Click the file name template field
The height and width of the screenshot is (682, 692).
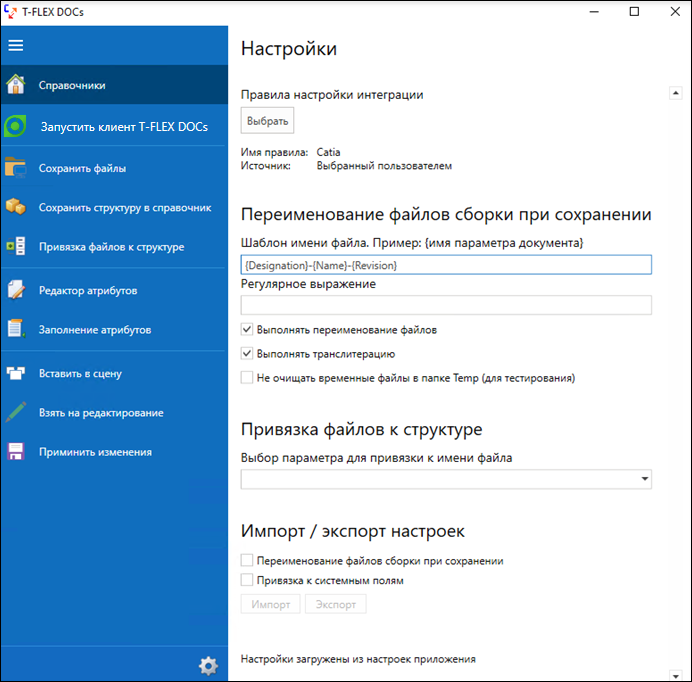(x=446, y=265)
